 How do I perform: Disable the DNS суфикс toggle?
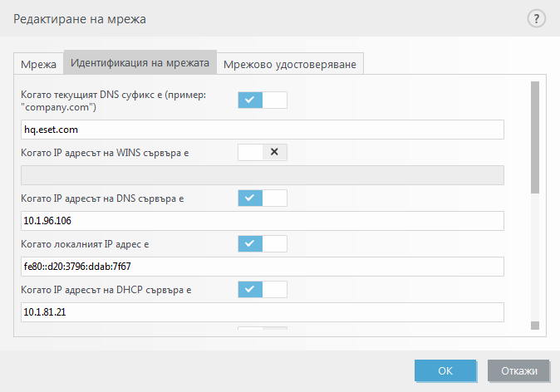pyautogui.click(x=263, y=100)
